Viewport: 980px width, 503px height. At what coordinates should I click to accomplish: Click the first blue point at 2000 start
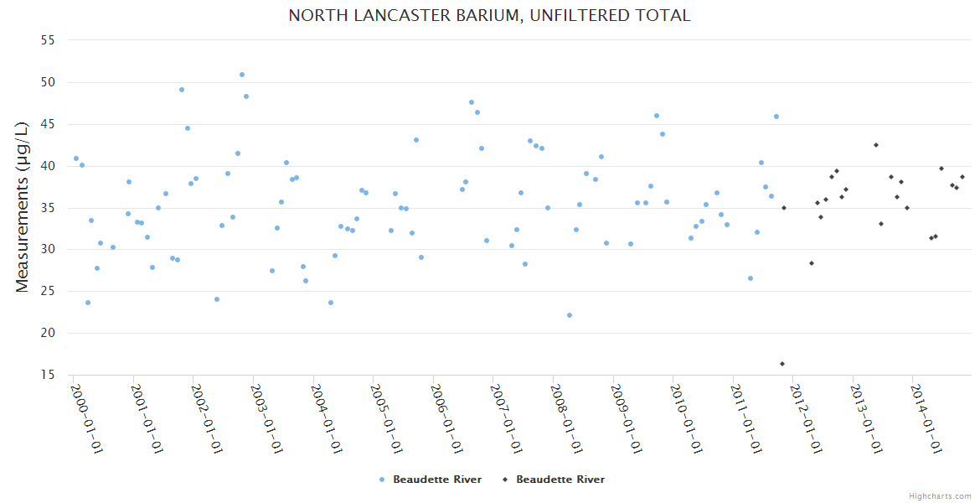76,158
